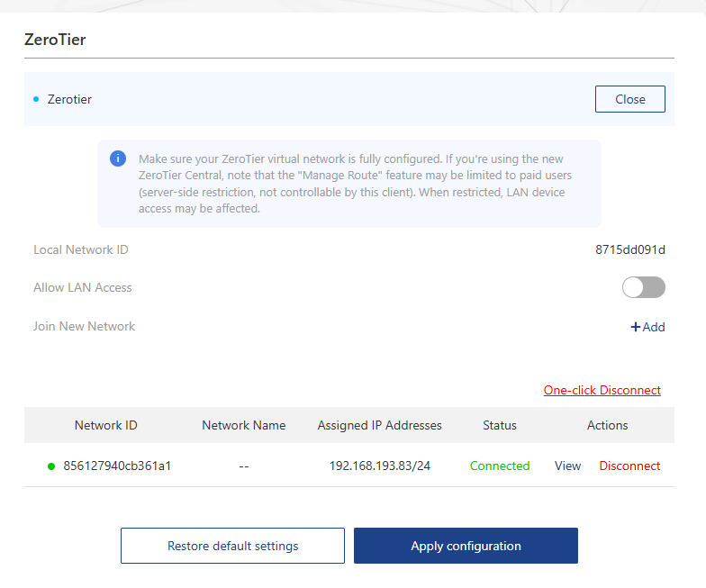Click the Network ID column header
Viewport: 706px width, 588px height.
pos(106,425)
